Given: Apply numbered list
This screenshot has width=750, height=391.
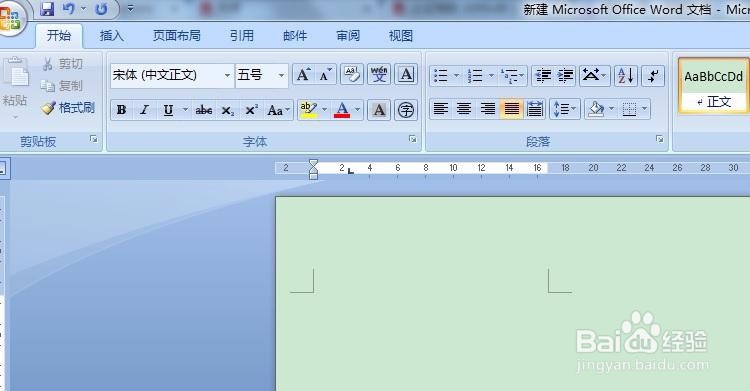Looking at the screenshot, I should 474,76.
